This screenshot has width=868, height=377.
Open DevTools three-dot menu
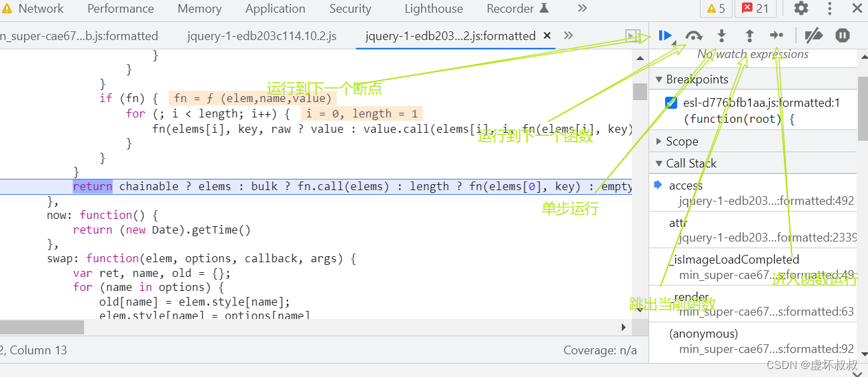coord(829,9)
